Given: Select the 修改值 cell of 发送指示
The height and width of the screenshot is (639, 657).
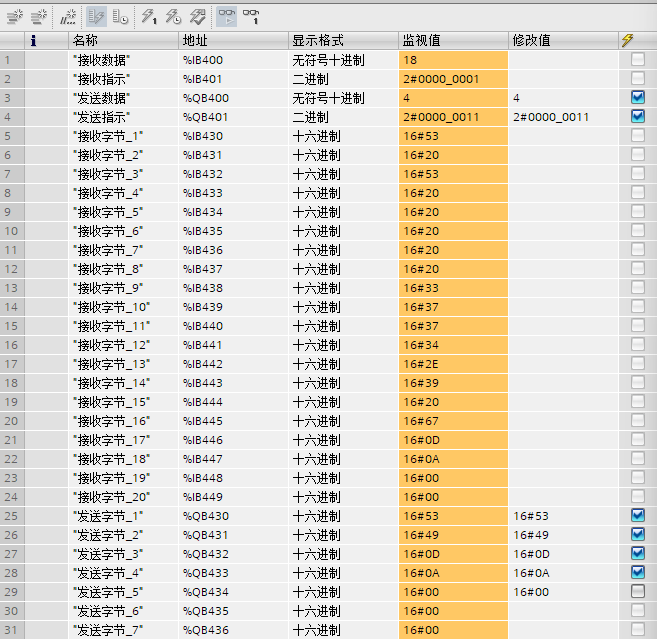Looking at the screenshot, I should (562, 117).
